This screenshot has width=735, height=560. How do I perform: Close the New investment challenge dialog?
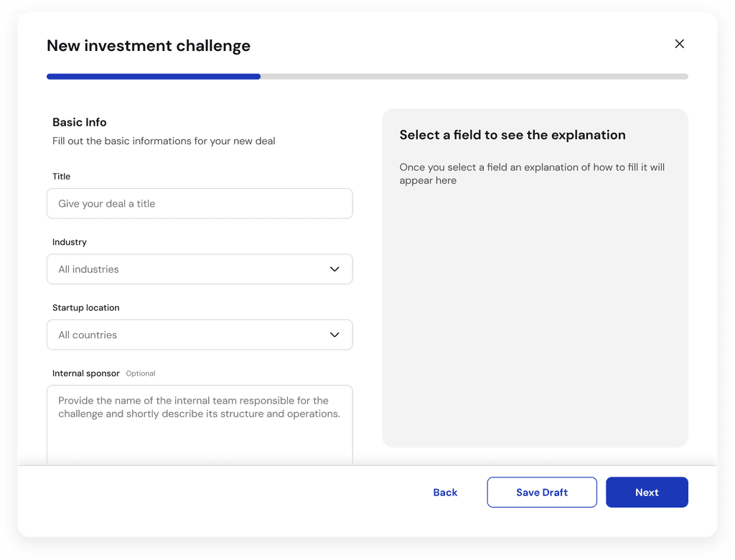pyautogui.click(x=679, y=44)
